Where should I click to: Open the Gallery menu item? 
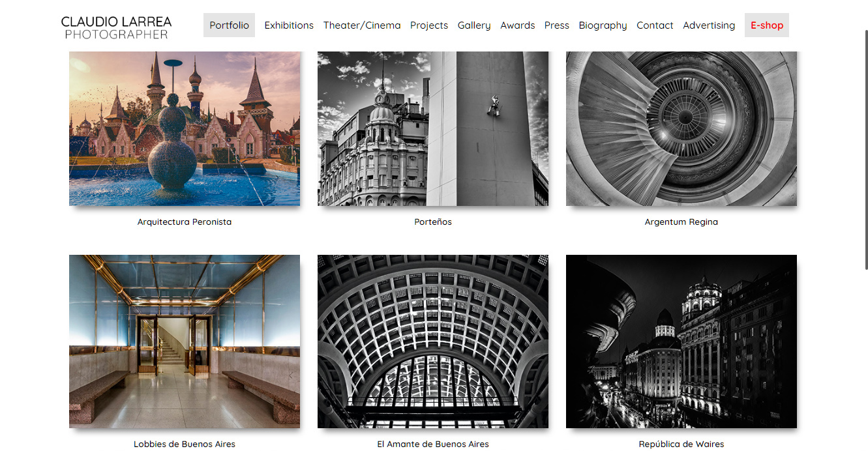[474, 25]
